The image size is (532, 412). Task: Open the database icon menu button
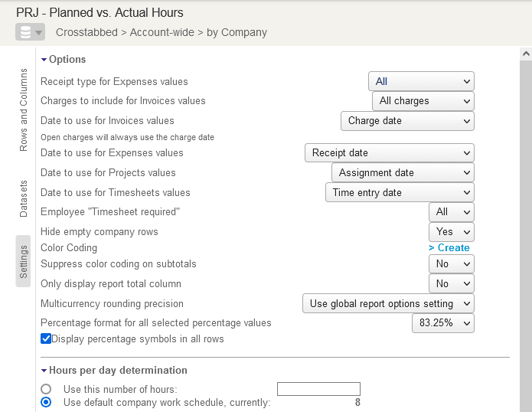(x=31, y=32)
